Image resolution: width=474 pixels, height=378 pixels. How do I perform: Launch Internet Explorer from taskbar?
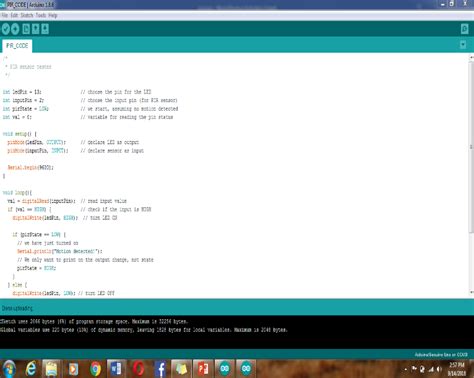[31, 369]
